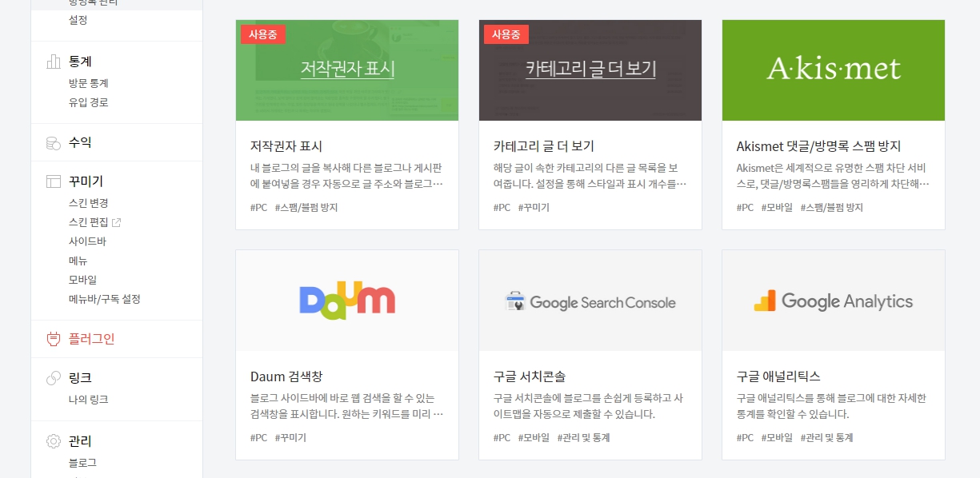
Task: Select 모바일 under 꾸미기
Action: (x=83, y=280)
